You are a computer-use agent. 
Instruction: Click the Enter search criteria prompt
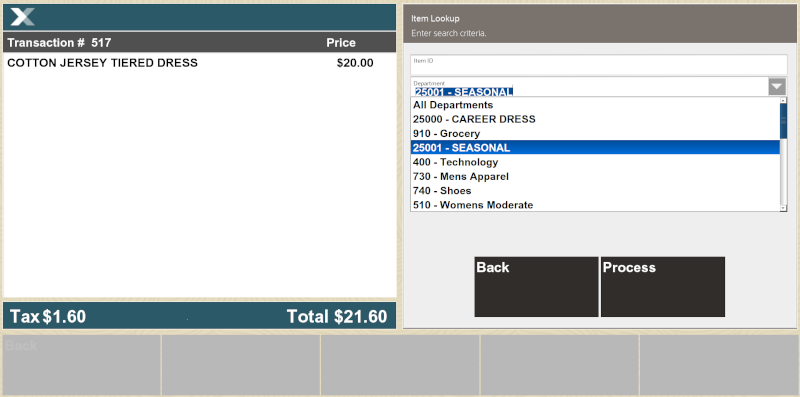pyautogui.click(x=448, y=33)
